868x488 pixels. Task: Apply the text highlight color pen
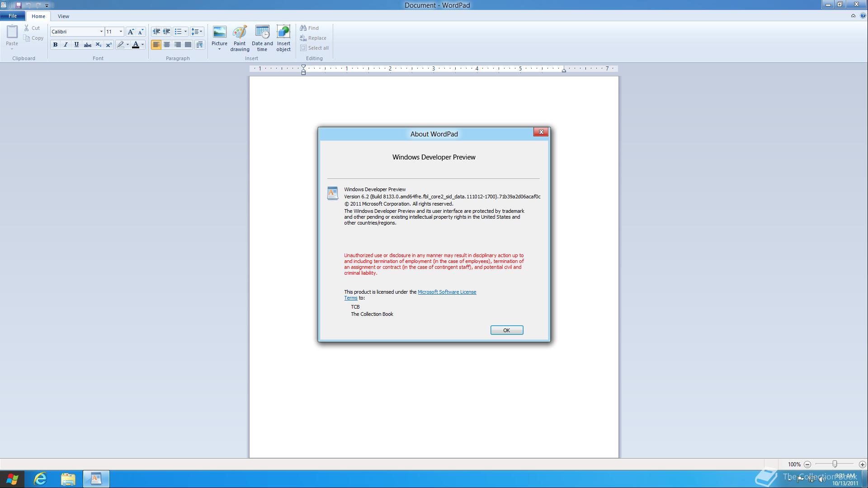(120, 45)
